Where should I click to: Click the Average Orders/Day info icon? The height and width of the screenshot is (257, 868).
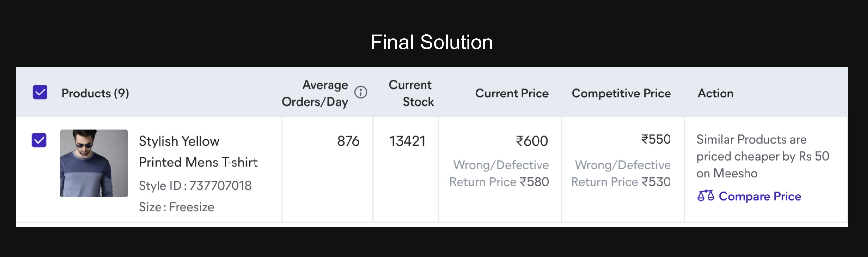coord(361,92)
